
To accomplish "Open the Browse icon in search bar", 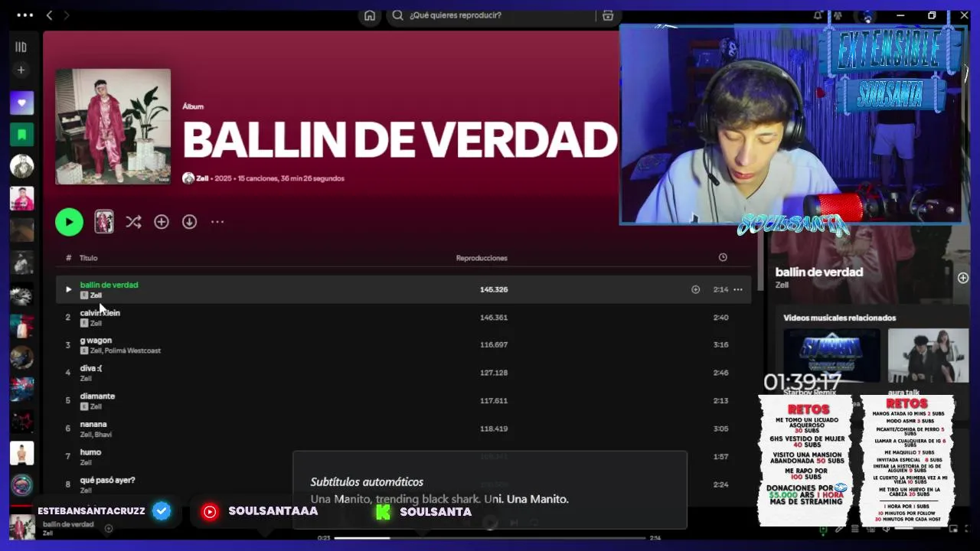I will point(608,15).
